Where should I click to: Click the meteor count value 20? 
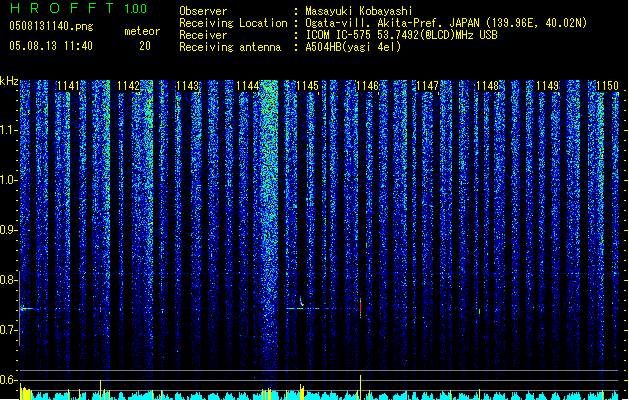[145, 46]
